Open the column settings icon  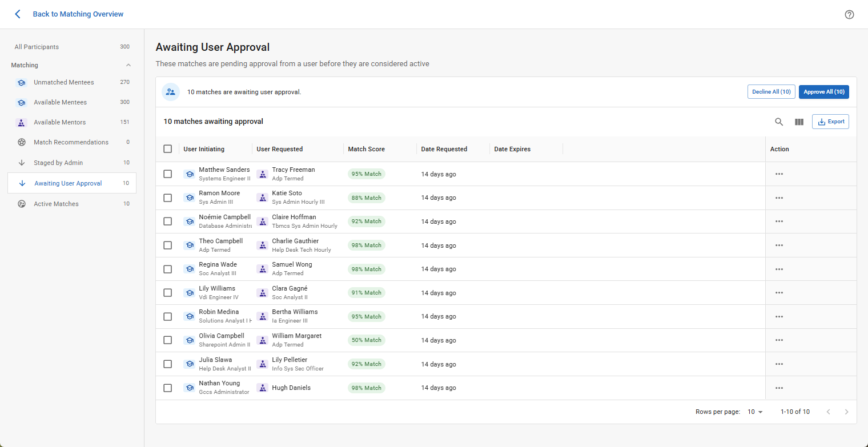pos(799,122)
